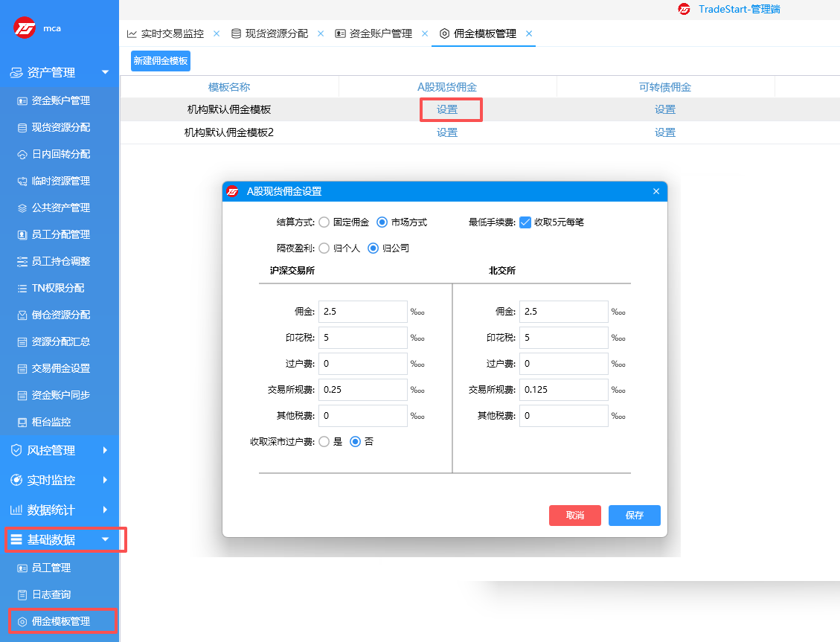Select 固定佣金 settlement method
Screen dimensions: 840x642
(x=324, y=222)
